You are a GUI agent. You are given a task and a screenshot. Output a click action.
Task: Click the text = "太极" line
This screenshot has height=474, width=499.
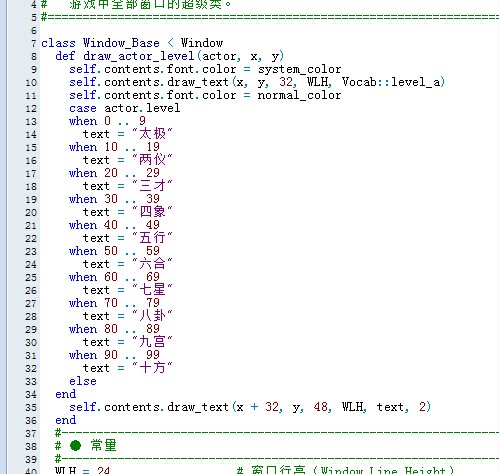point(128,134)
